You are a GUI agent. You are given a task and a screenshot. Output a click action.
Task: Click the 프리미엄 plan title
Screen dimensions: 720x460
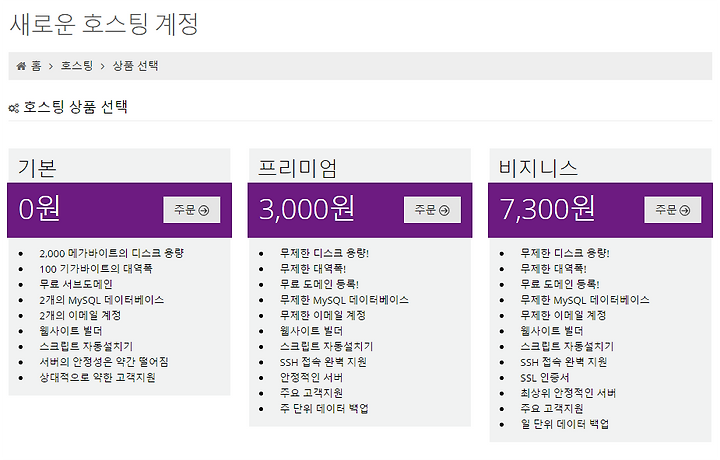click(x=298, y=168)
